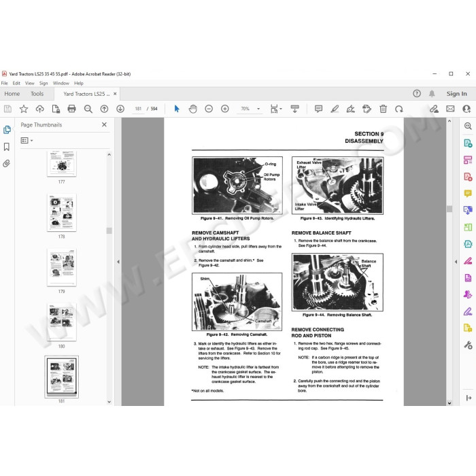Open More Tools wrench icon in the right pane
476x476 pixels.
click(x=468, y=345)
